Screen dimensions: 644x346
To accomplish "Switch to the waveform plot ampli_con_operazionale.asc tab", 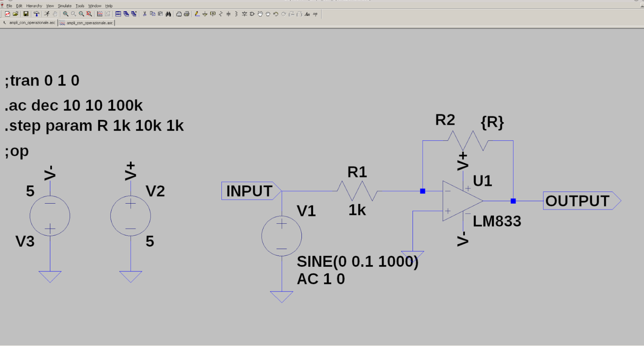I will (86, 23).
